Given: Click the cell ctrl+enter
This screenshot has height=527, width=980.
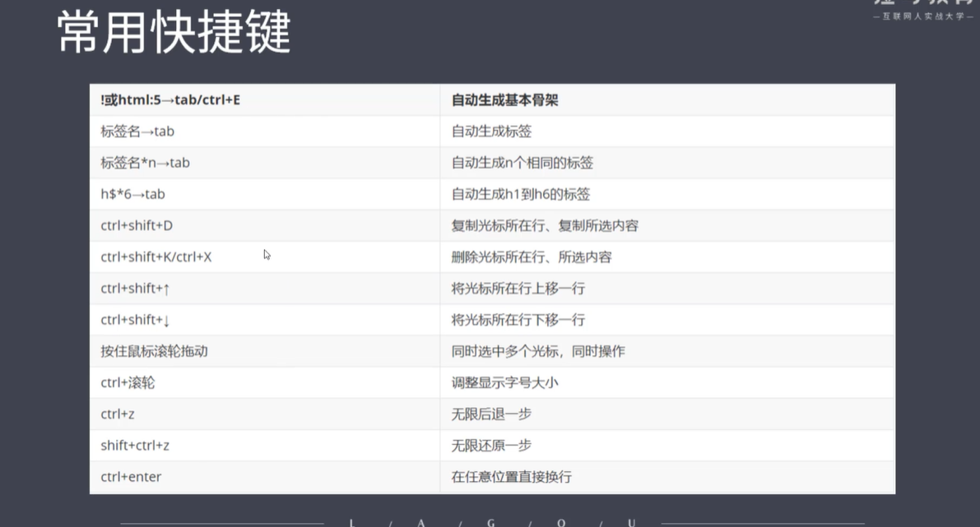Looking at the screenshot, I should (x=264, y=477).
